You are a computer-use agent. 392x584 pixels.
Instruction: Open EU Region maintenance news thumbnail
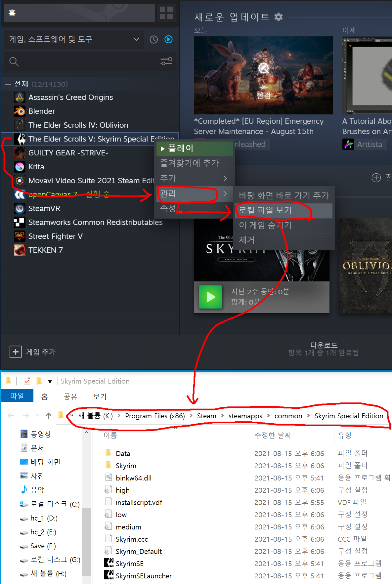tap(264, 75)
